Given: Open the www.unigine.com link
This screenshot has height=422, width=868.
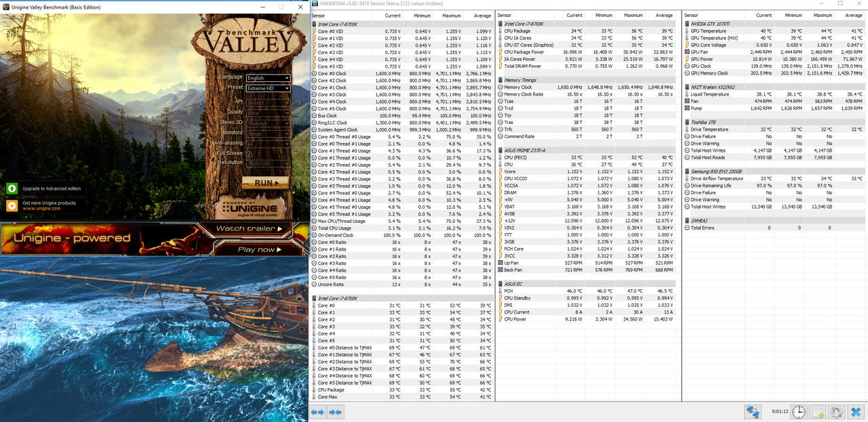Looking at the screenshot, I should tap(41, 209).
